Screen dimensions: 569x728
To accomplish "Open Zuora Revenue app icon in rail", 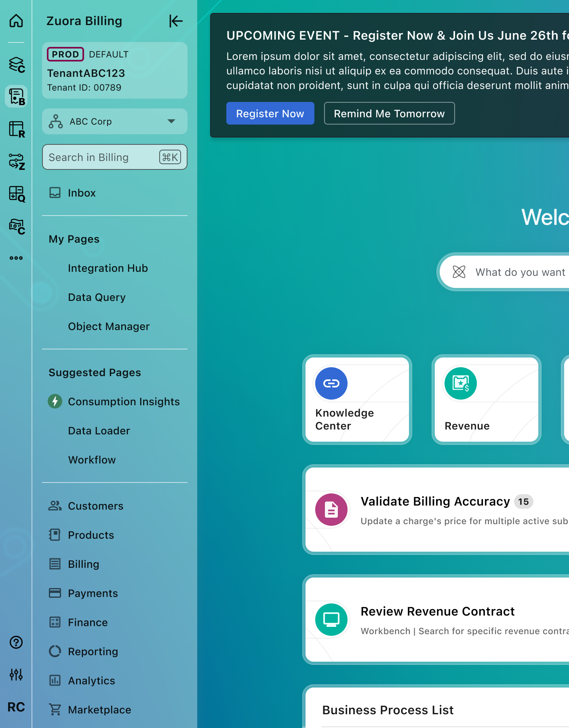I will pyautogui.click(x=17, y=129).
